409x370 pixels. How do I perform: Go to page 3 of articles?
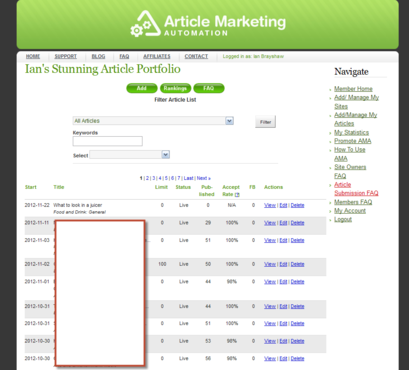point(154,178)
